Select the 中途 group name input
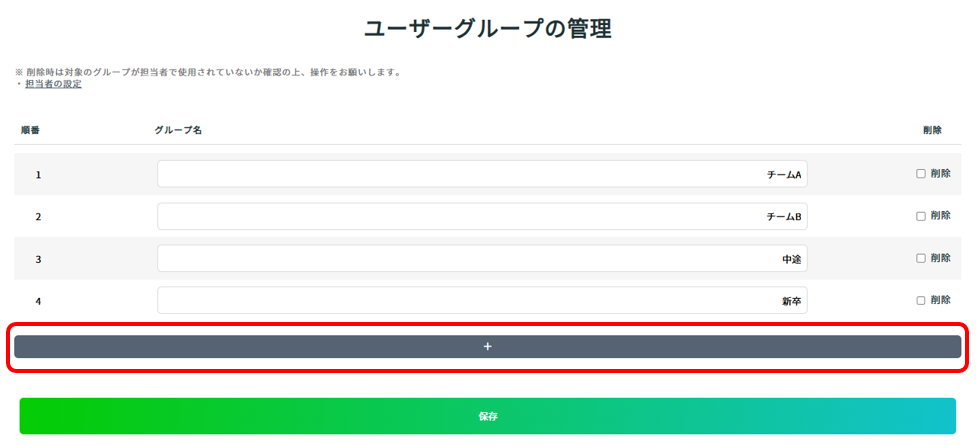 [x=481, y=258]
